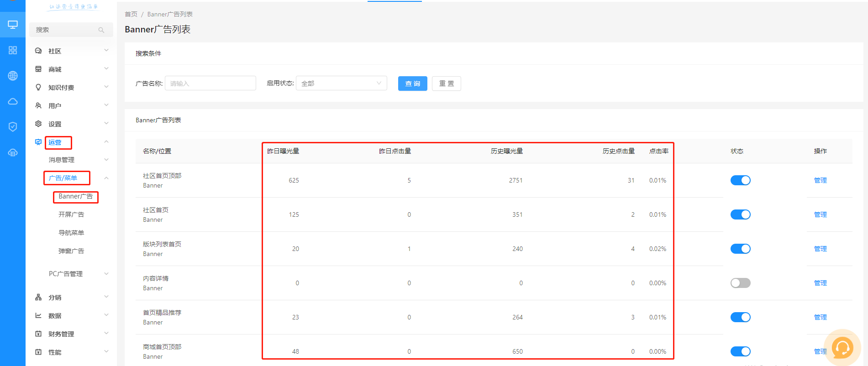
Task: Click the 数据 chart icon
Action: [x=38, y=316]
